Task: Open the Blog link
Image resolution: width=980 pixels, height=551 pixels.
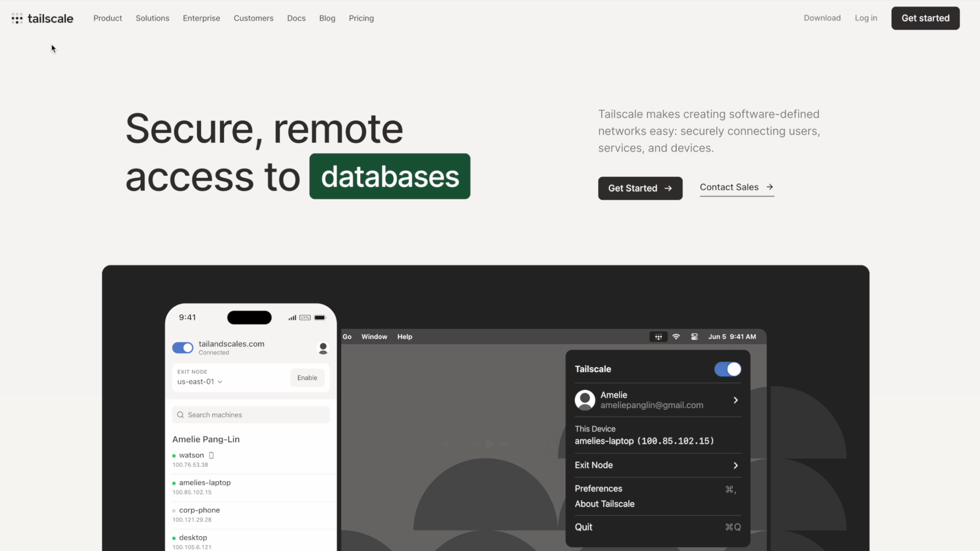Action: (x=327, y=18)
